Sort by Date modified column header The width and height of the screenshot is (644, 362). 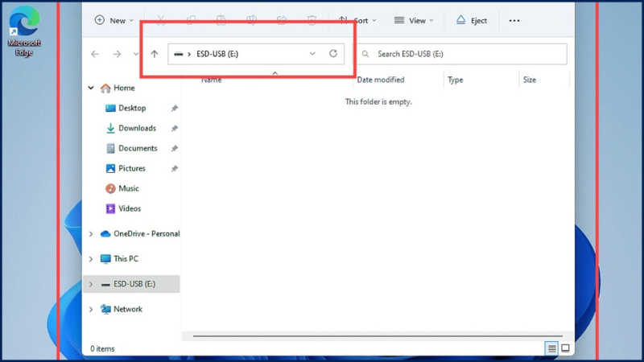tap(381, 80)
